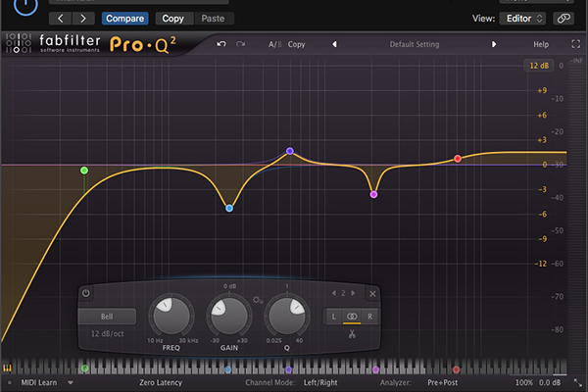The image size is (588, 392).
Task: Click the host Copy button
Action: pos(172,19)
